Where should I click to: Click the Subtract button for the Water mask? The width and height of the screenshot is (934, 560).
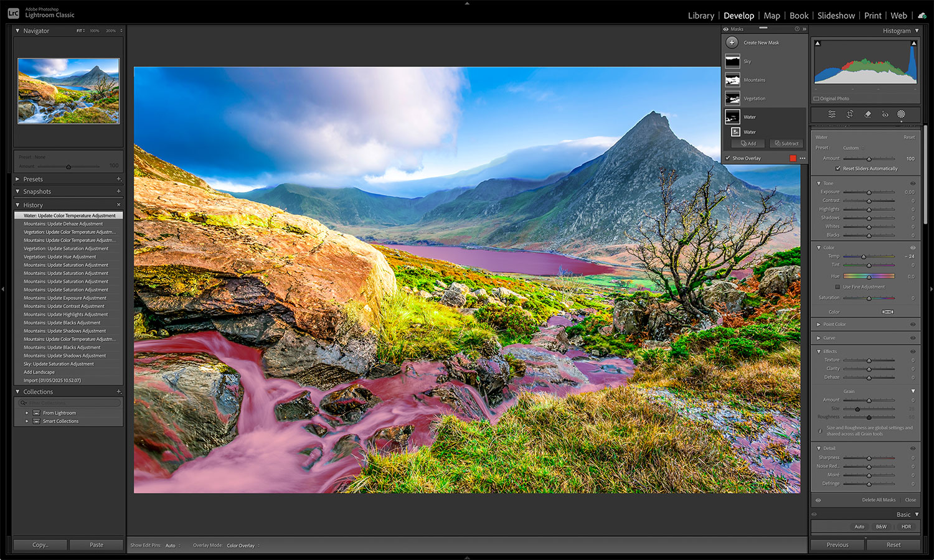pyautogui.click(x=786, y=143)
